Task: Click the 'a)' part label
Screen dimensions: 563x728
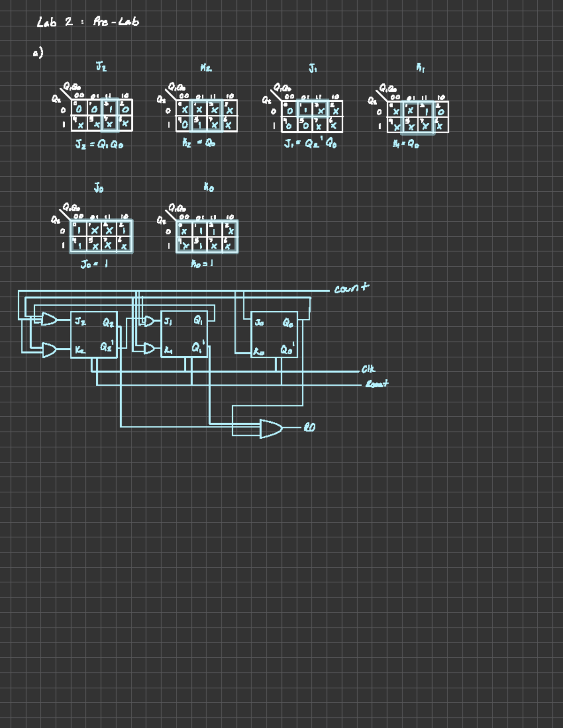Action: 38,53
